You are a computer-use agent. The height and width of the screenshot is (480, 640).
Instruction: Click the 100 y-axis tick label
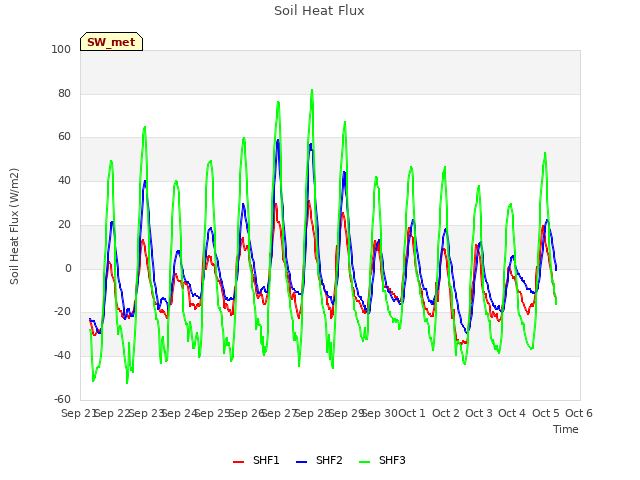click(61, 49)
